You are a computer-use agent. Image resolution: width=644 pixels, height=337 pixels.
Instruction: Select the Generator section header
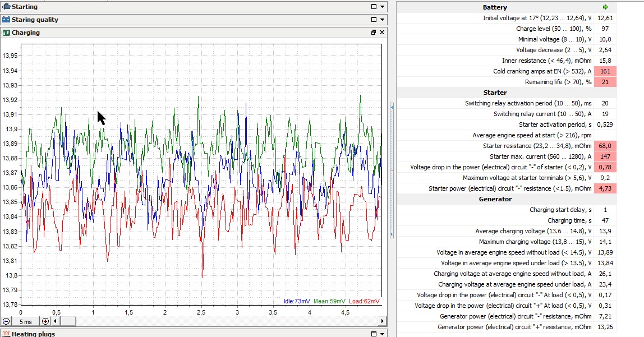[x=495, y=199]
